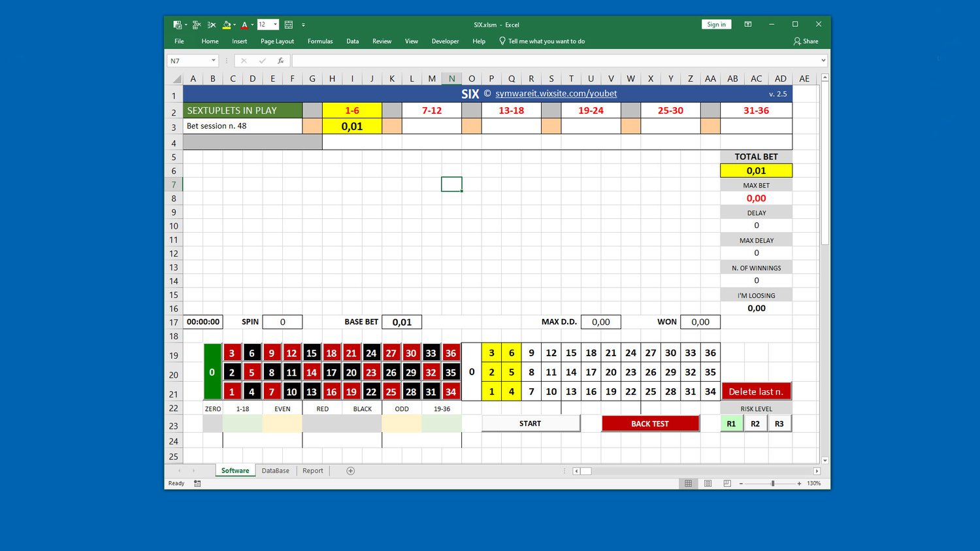Viewport: 980px width, 551px height.
Task: Click the previous sheet navigation arrow
Action: tap(180, 471)
